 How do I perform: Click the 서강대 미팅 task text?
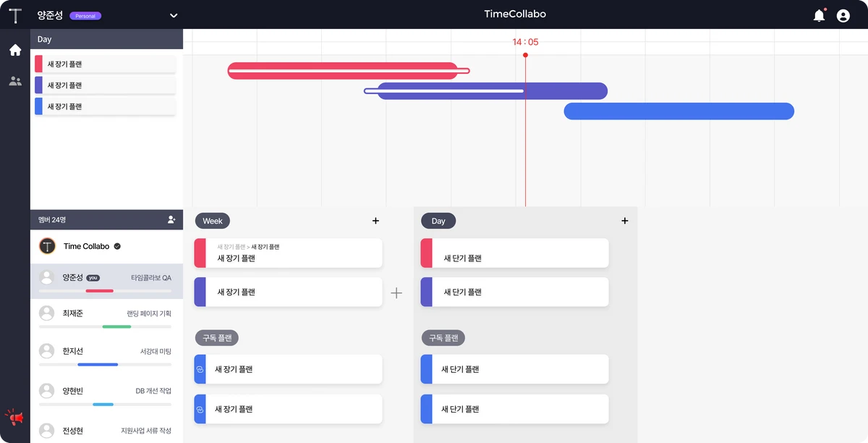tap(156, 352)
